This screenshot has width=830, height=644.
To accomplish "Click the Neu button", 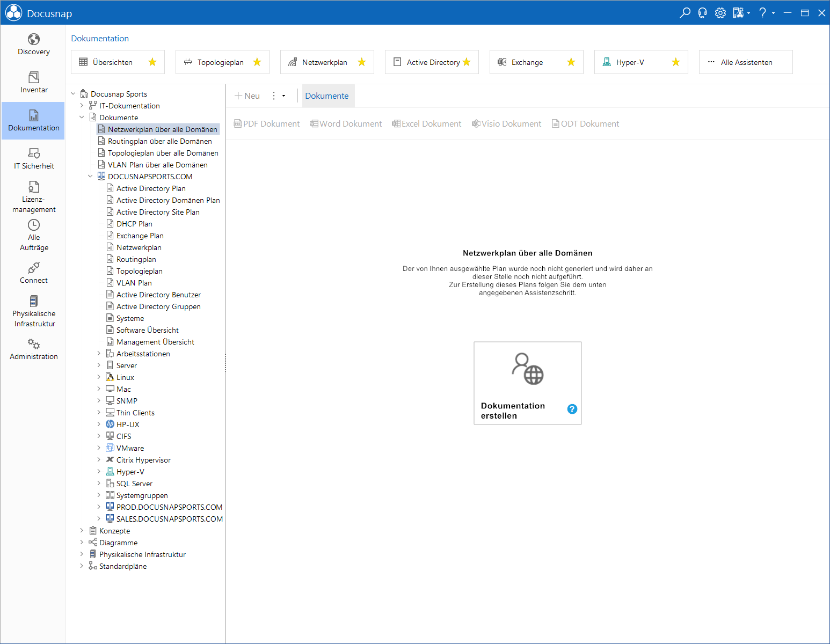I will (247, 96).
